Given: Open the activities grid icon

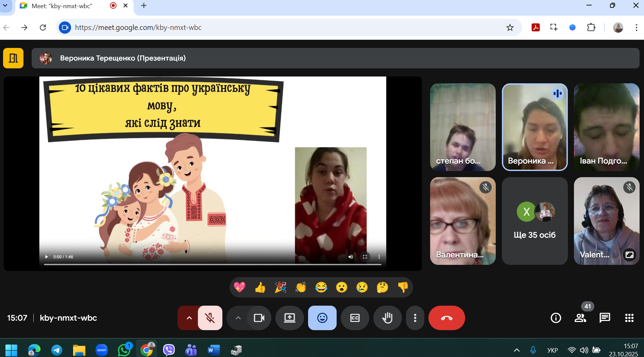Looking at the screenshot, I should [x=629, y=318].
